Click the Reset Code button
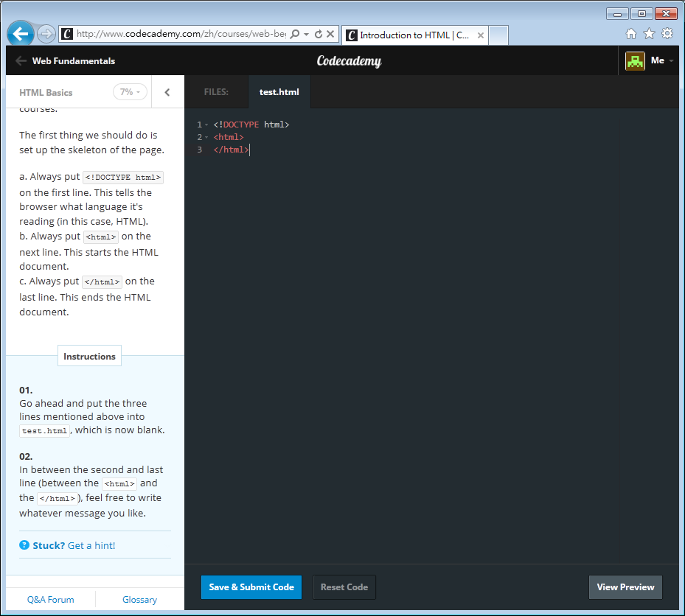Viewport: 685px width, 616px height. coord(344,587)
